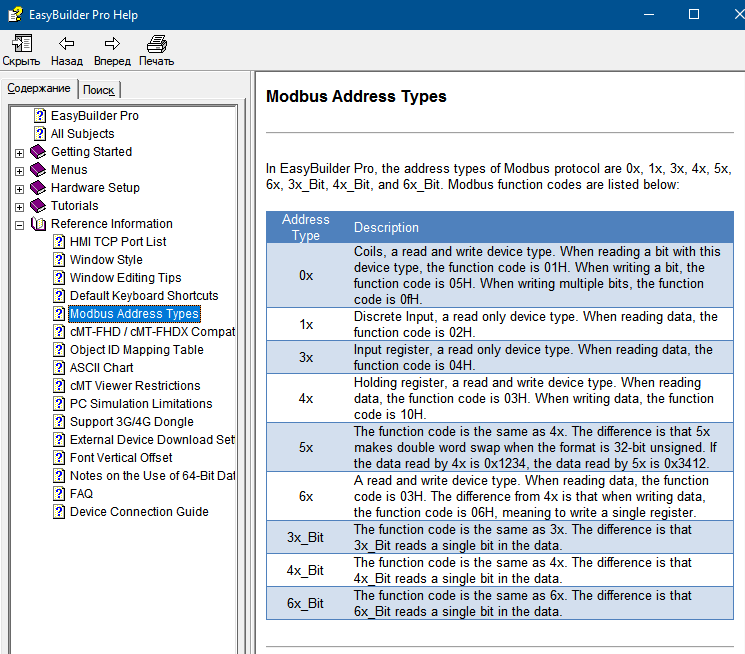Expand the Getting Started tree node
Screen dimensions: 745x654
coord(19,153)
